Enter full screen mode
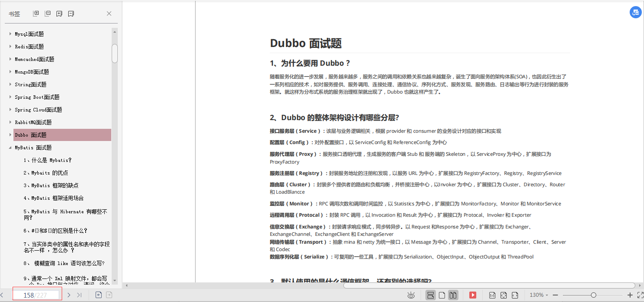 640,295
